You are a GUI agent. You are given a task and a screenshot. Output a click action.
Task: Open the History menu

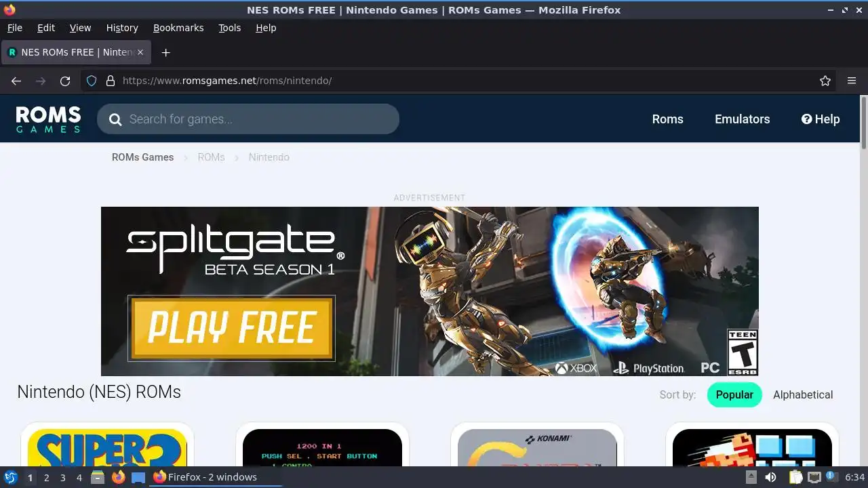pos(122,28)
